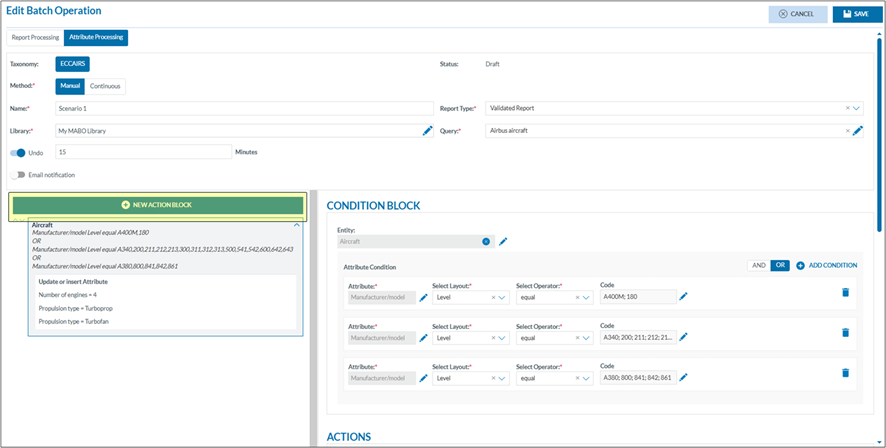Open the Report Type dropdown
The image size is (886, 448).
[x=857, y=108]
